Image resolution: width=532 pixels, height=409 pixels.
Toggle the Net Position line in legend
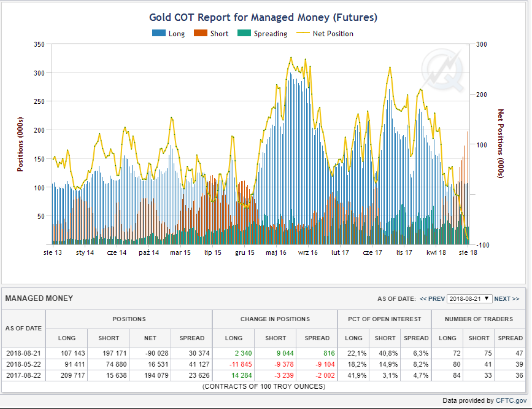[x=325, y=34]
